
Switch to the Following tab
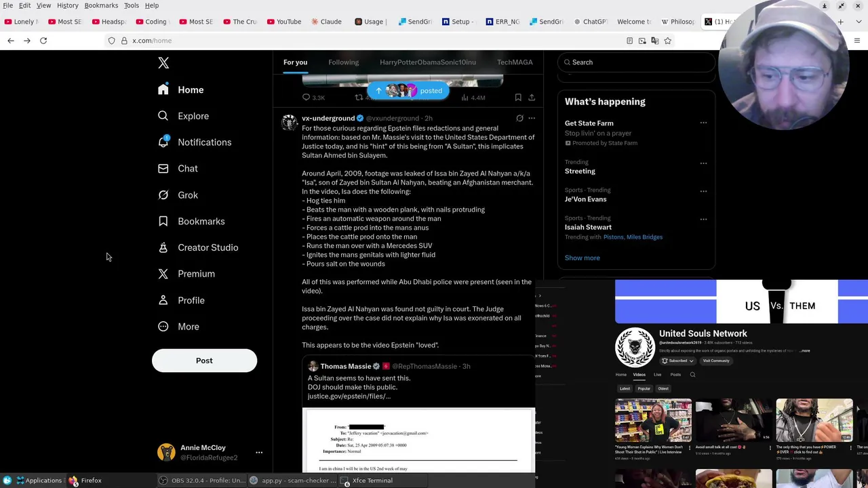click(x=343, y=62)
